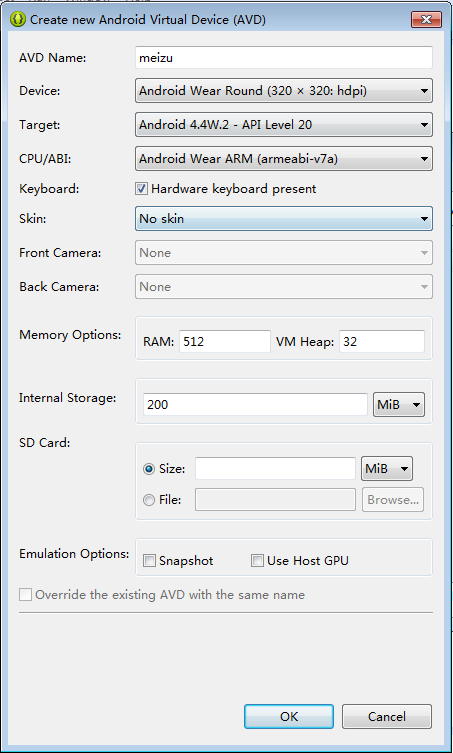Open the Target API level dropdown
This screenshot has height=753, width=453.
(x=284, y=125)
